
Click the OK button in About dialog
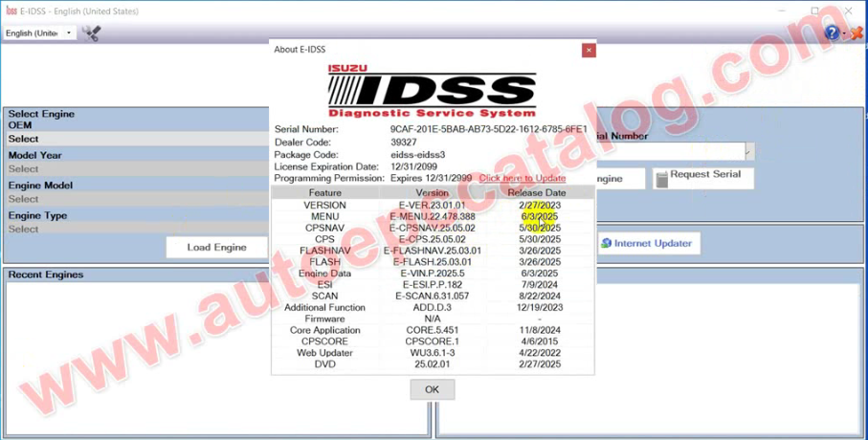pyautogui.click(x=432, y=389)
